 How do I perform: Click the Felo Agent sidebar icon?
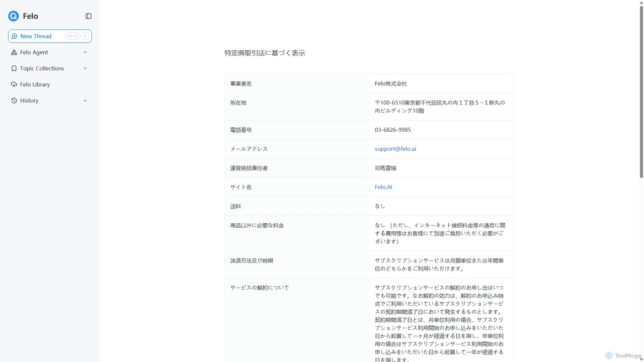[14, 52]
